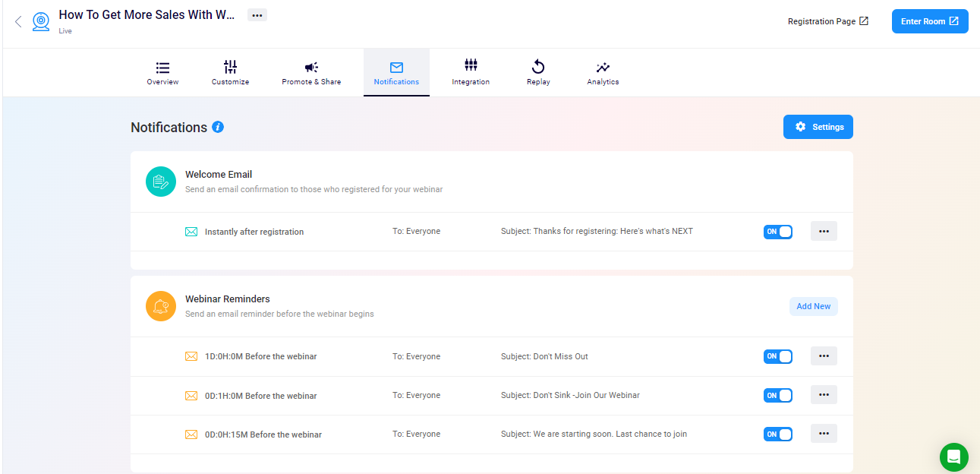Click the Welcome Email pencil badge icon
The height and width of the screenshot is (474, 980).
[x=160, y=181]
